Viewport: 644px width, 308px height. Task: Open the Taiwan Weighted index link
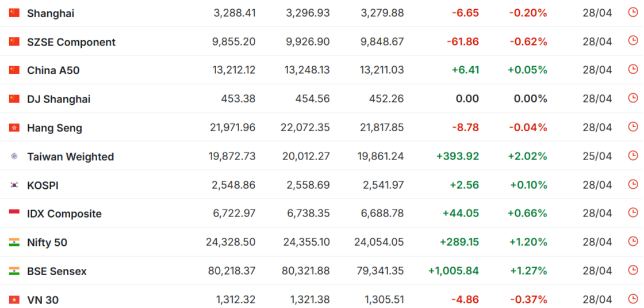[x=70, y=157]
